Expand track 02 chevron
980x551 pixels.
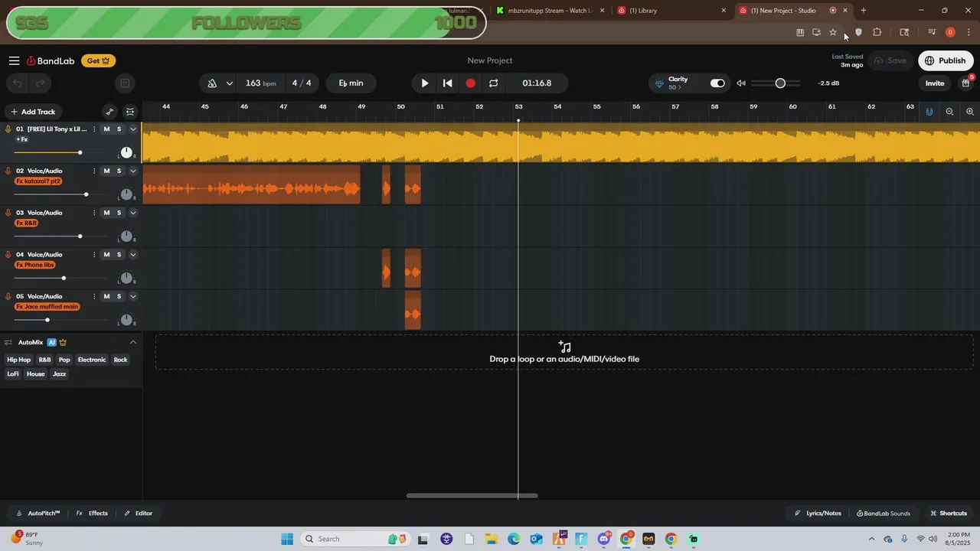(x=132, y=171)
